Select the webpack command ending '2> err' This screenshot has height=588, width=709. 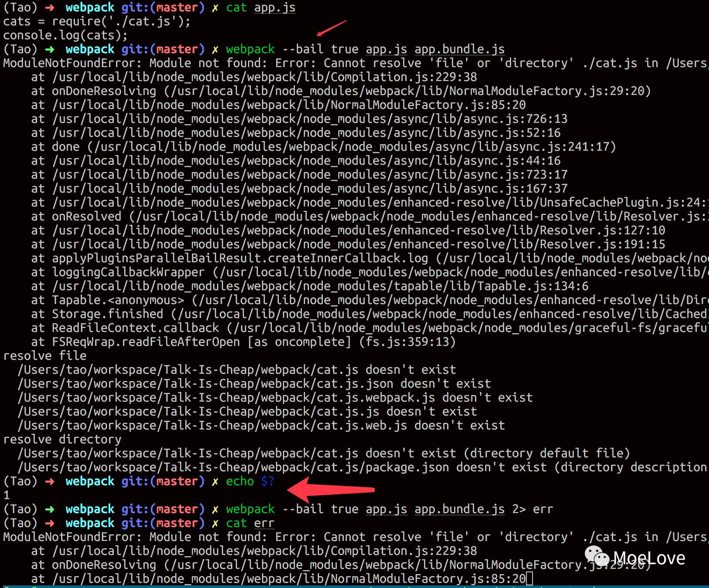coord(390,509)
